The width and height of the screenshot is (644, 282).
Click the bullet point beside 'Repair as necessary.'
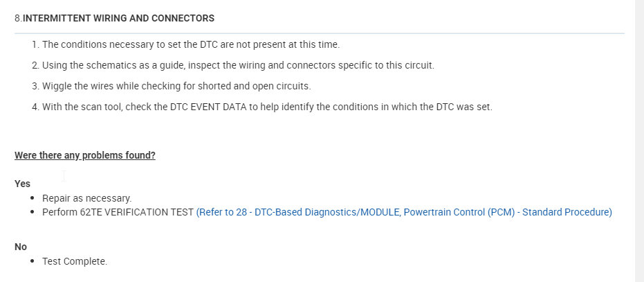click(33, 198)
